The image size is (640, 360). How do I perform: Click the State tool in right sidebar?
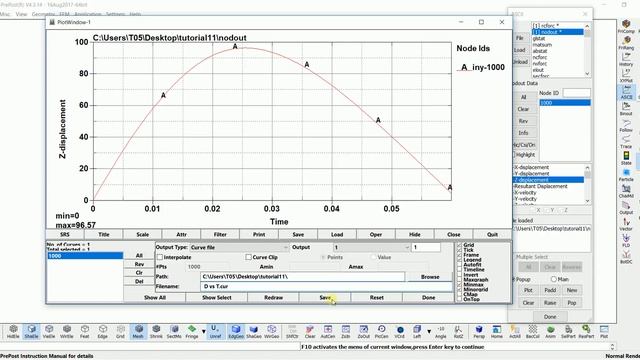626,158
